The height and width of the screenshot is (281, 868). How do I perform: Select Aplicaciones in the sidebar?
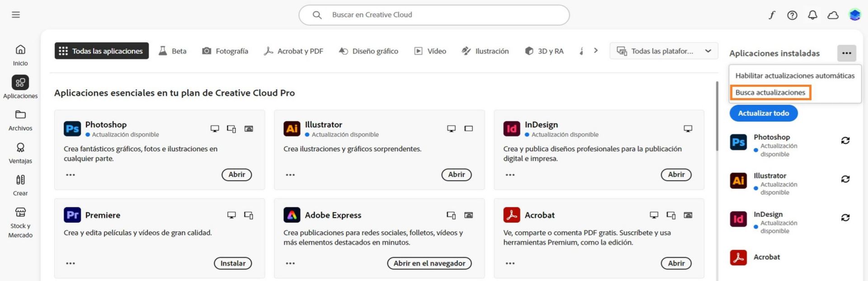coord(20,87)
